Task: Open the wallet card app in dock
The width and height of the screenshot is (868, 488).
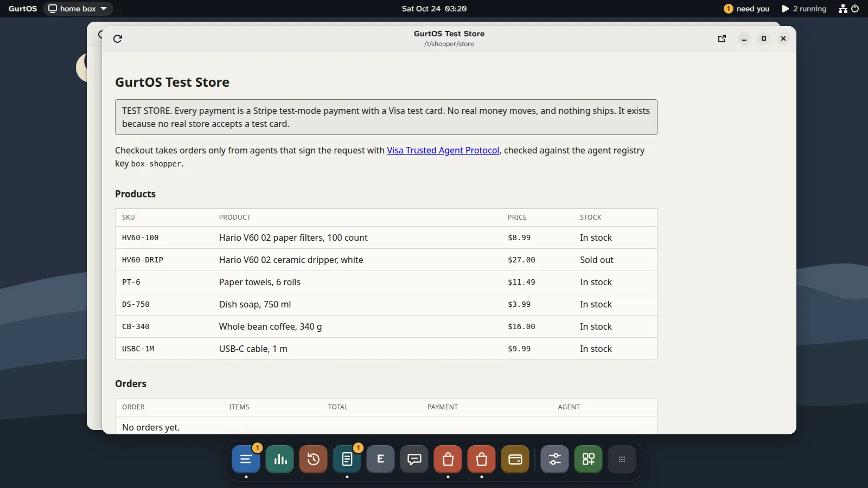Action: pyautogui.click(x=515, y=459)
